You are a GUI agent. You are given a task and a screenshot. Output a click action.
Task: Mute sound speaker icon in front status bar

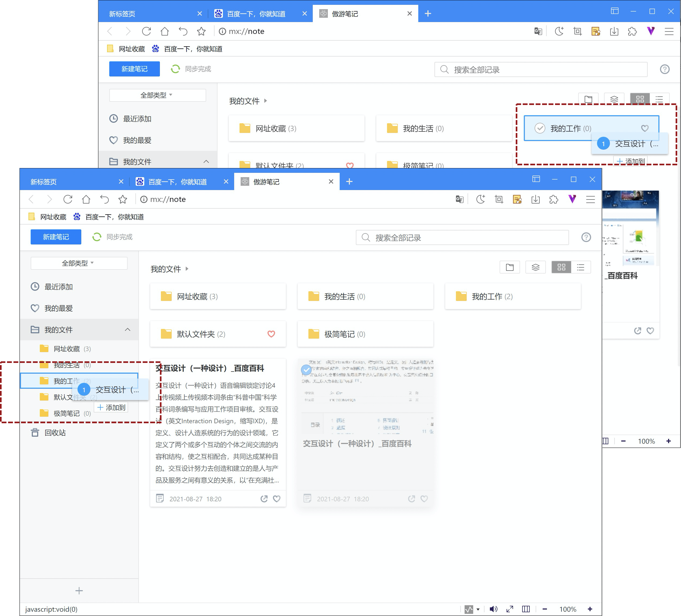[493, 609]
